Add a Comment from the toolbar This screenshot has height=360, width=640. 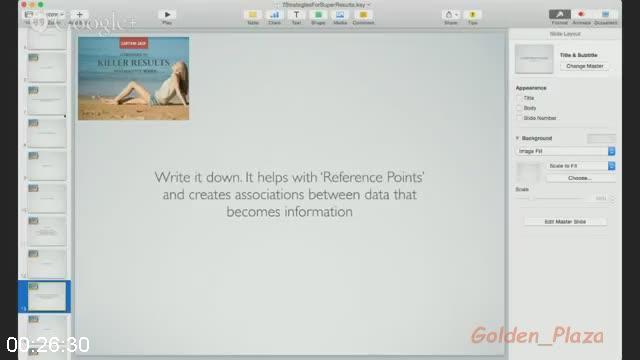pos(363,15)
